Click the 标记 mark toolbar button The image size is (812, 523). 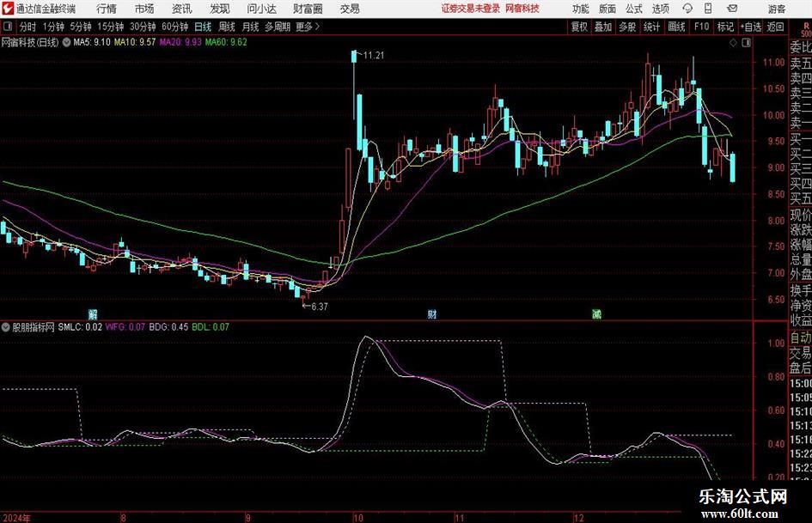coord(725,27)
